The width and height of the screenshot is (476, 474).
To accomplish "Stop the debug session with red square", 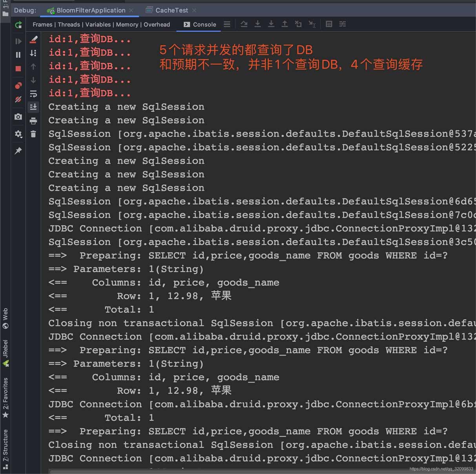I will [x=18, y=69].
